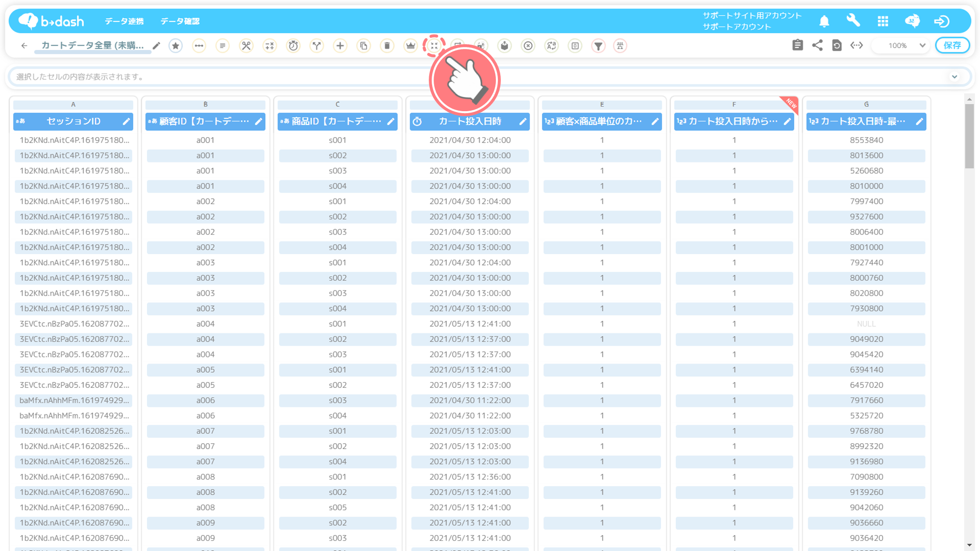Image resolution: width=980 pixels, height=551 pixels.
Task: Select column A letter header
Action: (73, 104)
